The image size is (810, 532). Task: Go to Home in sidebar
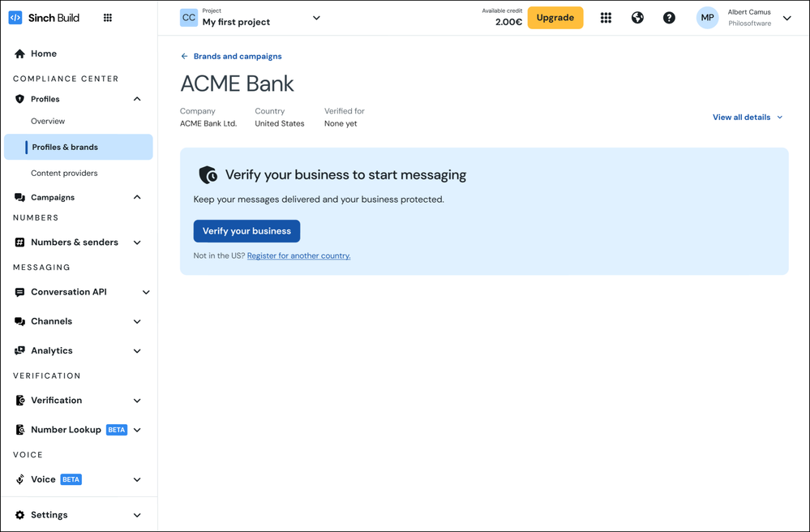44,54
